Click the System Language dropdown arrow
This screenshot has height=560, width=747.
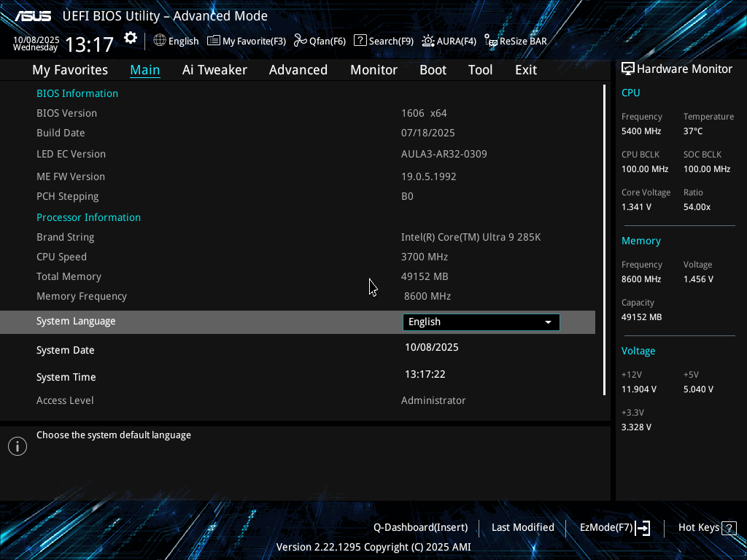click(x=549, y=322)
